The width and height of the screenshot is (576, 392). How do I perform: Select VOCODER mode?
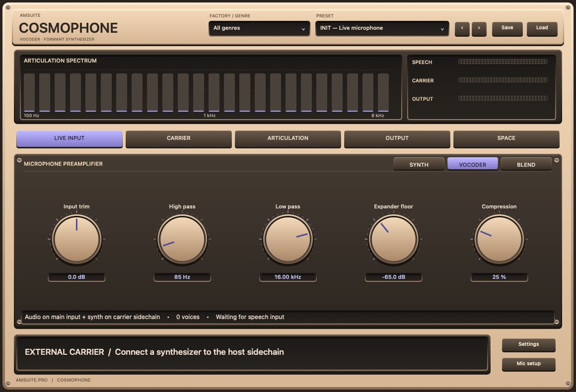pyautogui.click(x=472, y=164)
